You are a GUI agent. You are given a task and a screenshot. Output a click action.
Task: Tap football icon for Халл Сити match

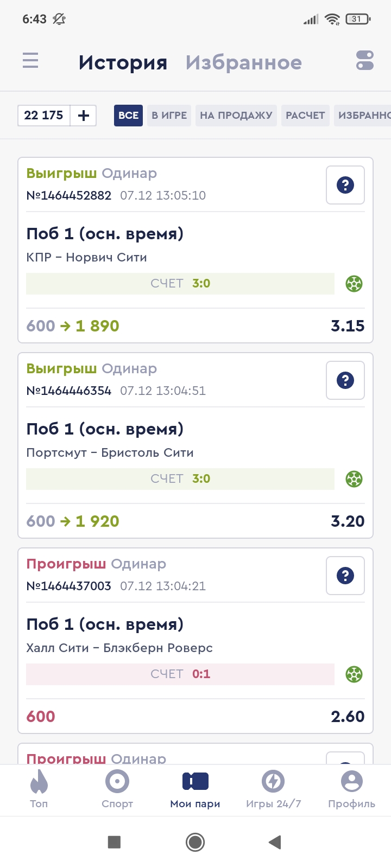[x=354, y=674]
